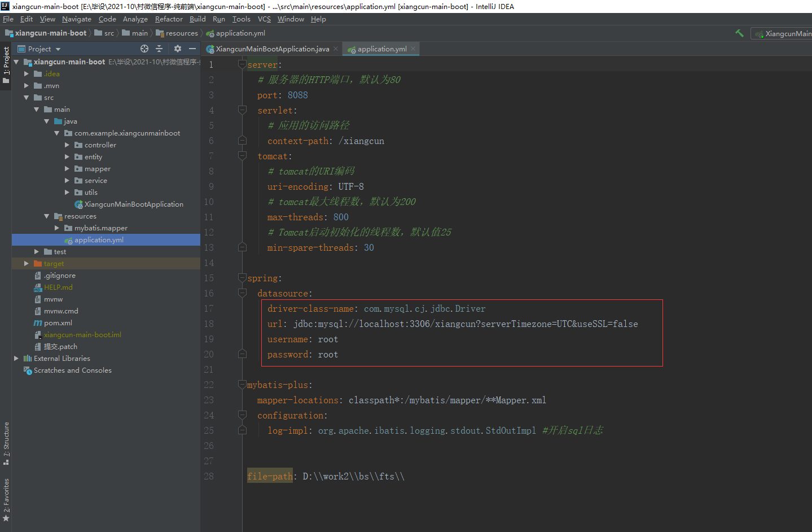This screenshot has height=532, width=812.
Task: Click the Build project hammer icon
Action: 739,33
